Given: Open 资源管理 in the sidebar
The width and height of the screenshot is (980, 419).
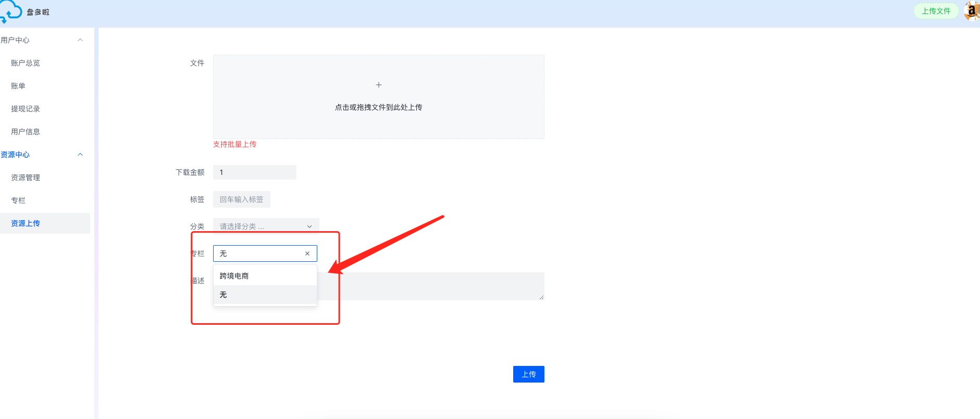Looking at the screenshot, I should point(26,177).
